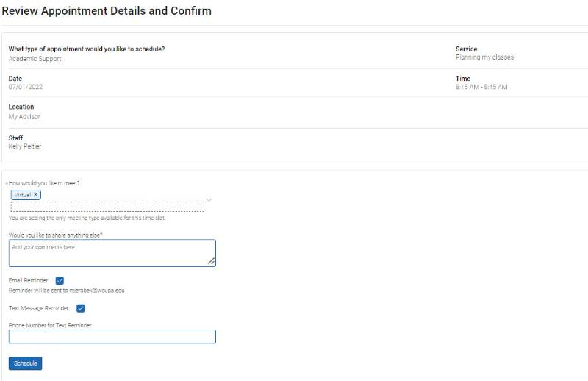
Task: Expand the meeting type dropdown chevron
Action: click(209, 199)
